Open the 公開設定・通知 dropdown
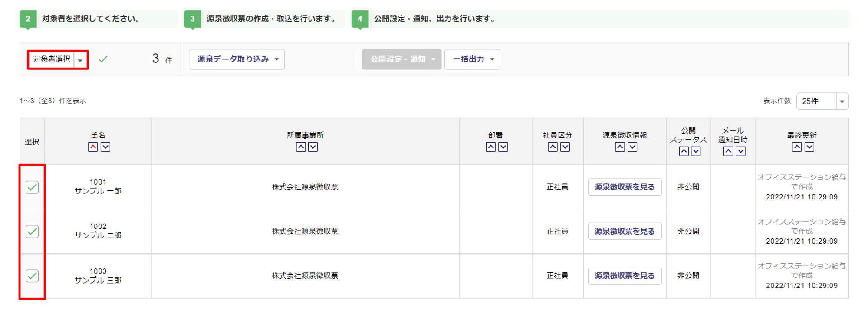 401,59
